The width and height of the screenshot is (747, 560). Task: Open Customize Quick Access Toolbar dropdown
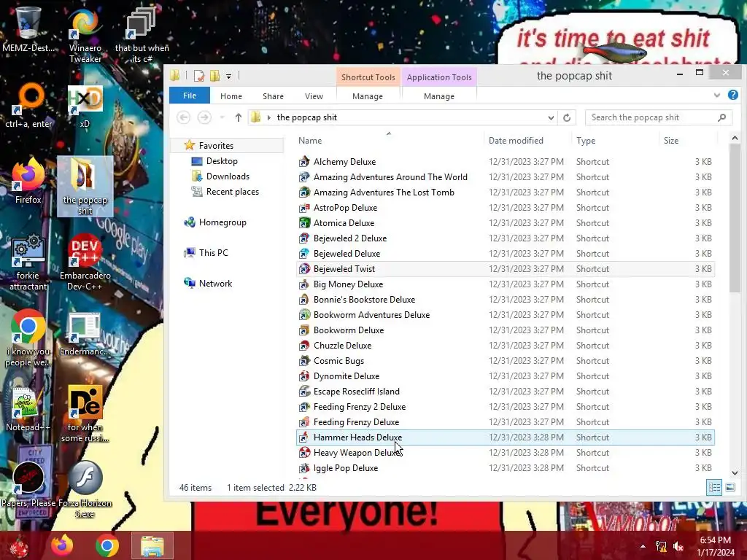(x=228, y=76)
